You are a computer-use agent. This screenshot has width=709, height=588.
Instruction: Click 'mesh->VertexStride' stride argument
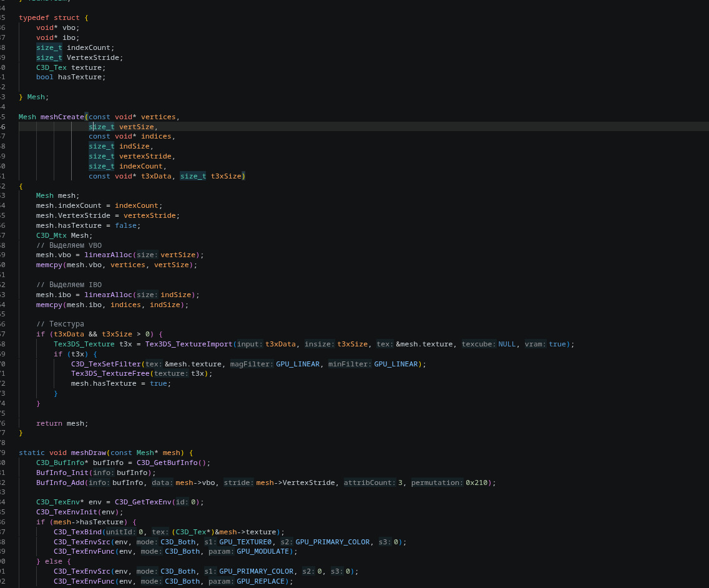296,483
